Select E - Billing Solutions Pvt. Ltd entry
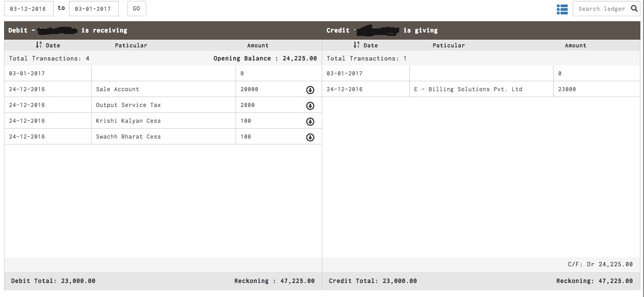Image resolution: width=644 pixels, height=297 pixels. [x=468, y=89]
